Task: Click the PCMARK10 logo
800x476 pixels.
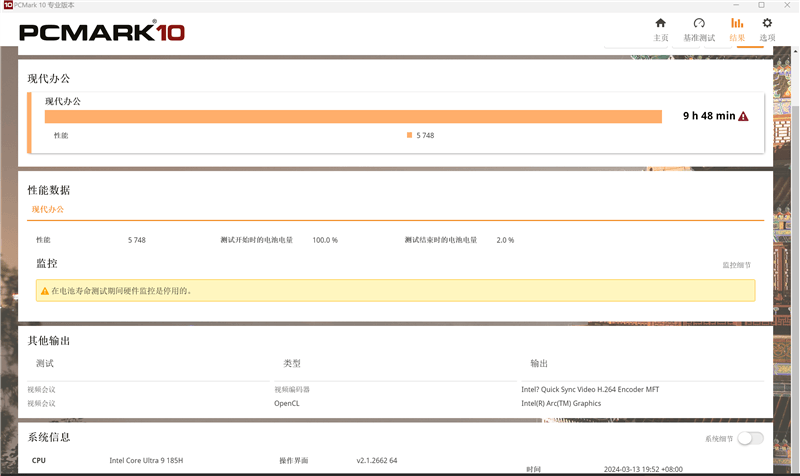Action: [x=102, y=32]
